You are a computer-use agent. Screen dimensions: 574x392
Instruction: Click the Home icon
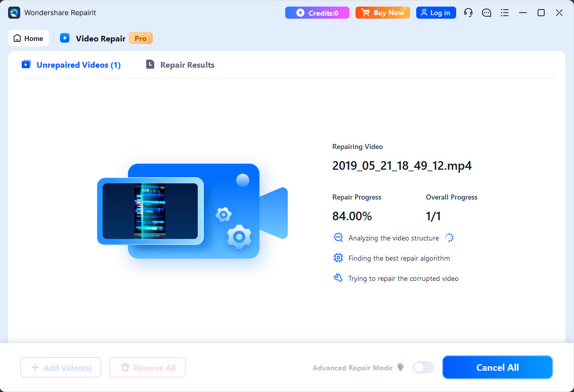point(18,38)
